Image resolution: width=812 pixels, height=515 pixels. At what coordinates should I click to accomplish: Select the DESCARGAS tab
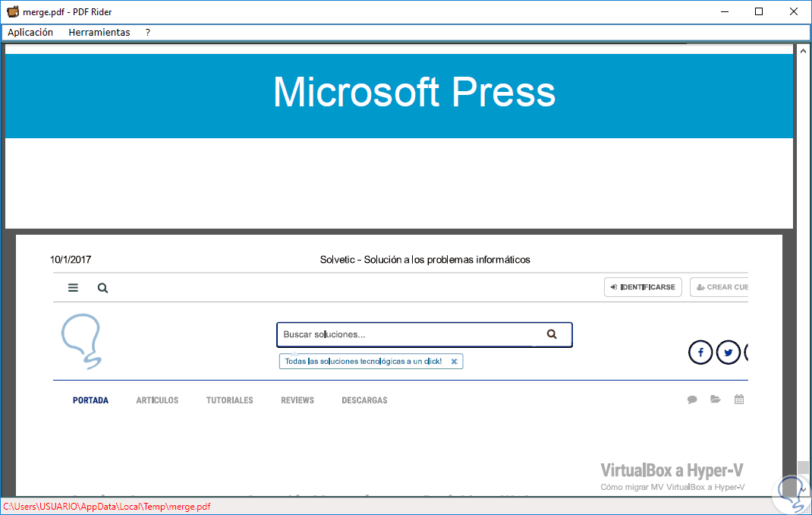click(364, 400)
